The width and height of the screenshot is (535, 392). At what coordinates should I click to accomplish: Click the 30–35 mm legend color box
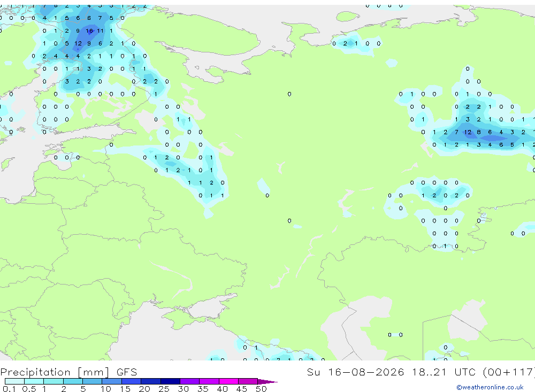(x=190, y=381)
